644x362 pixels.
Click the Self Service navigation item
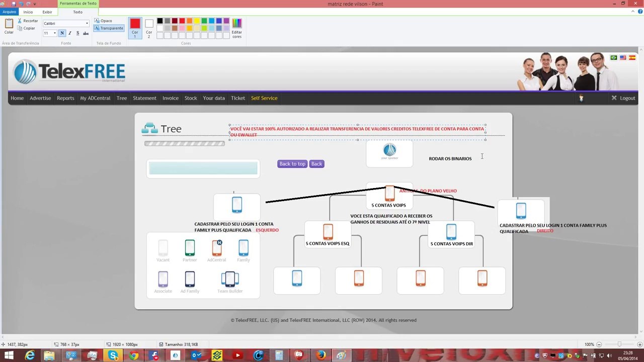pos(264,98)
